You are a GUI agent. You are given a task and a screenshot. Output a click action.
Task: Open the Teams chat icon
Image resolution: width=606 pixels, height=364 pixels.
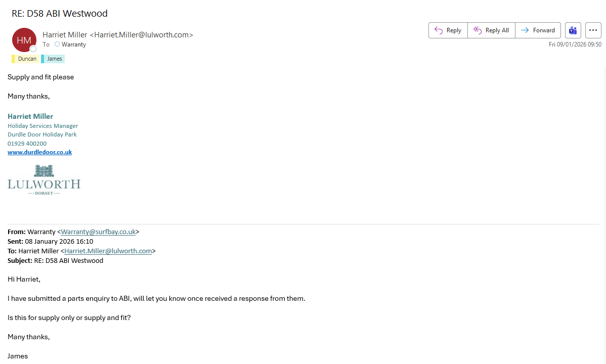(x=573, y=30)
